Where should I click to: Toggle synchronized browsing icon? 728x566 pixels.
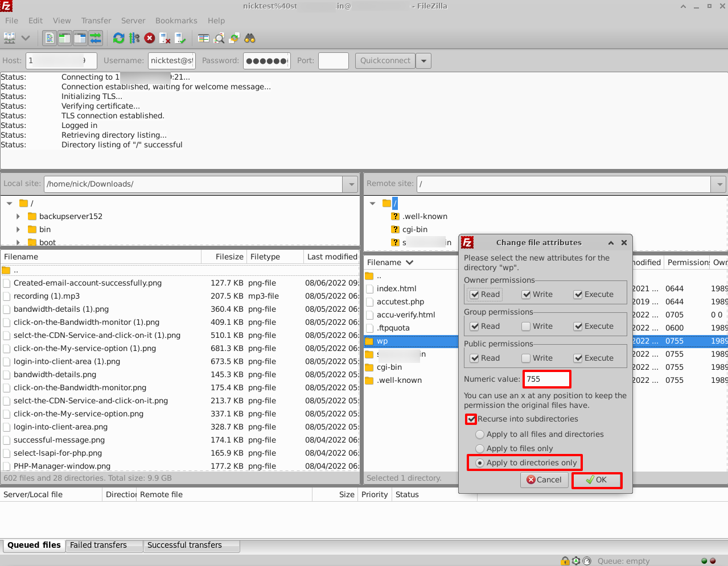(235, 38)
